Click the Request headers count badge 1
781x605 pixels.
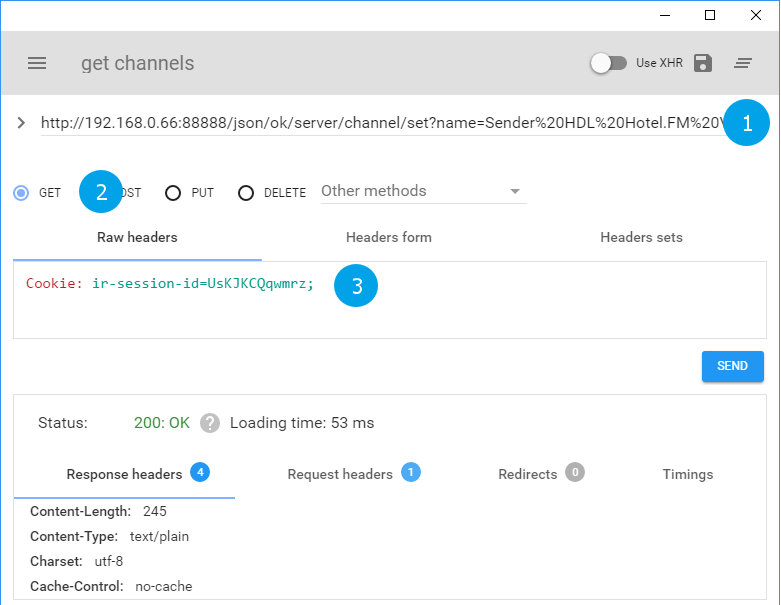[410, 472]
